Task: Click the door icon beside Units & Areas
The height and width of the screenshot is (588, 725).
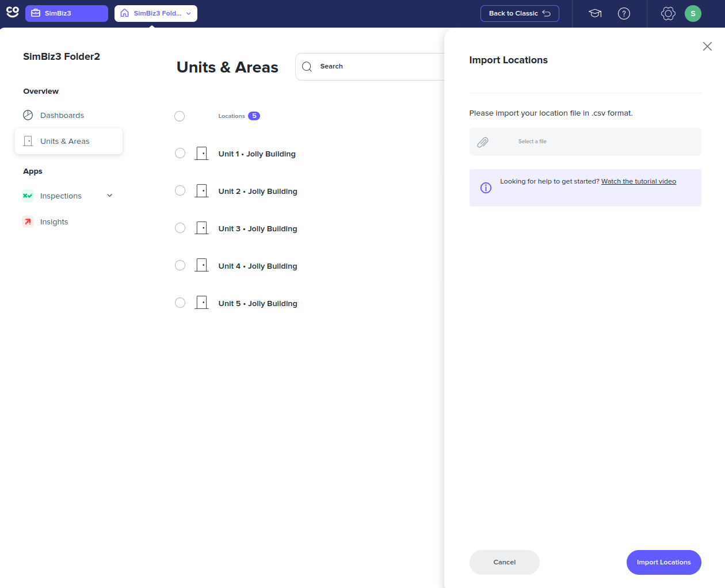Action: [x=28, y=141]
